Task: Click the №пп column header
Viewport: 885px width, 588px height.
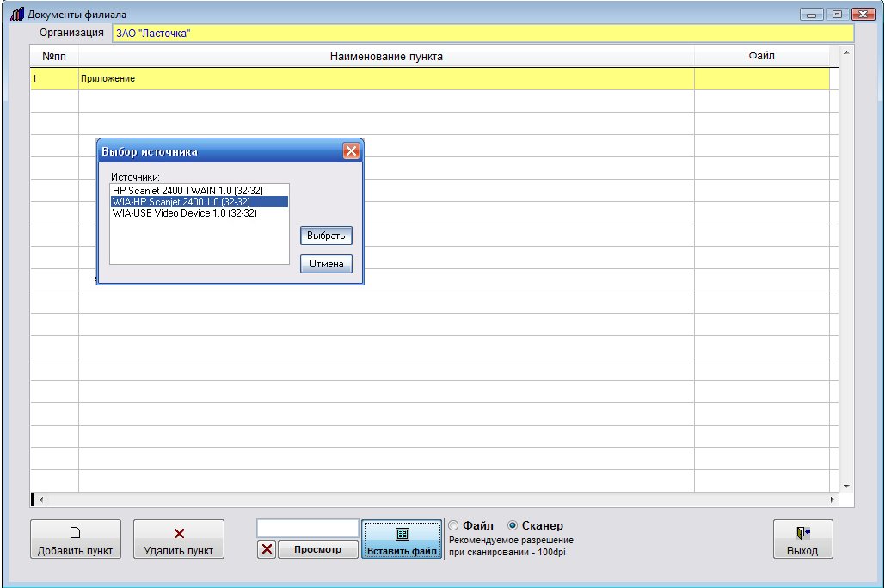Action: tap(54, 57)
